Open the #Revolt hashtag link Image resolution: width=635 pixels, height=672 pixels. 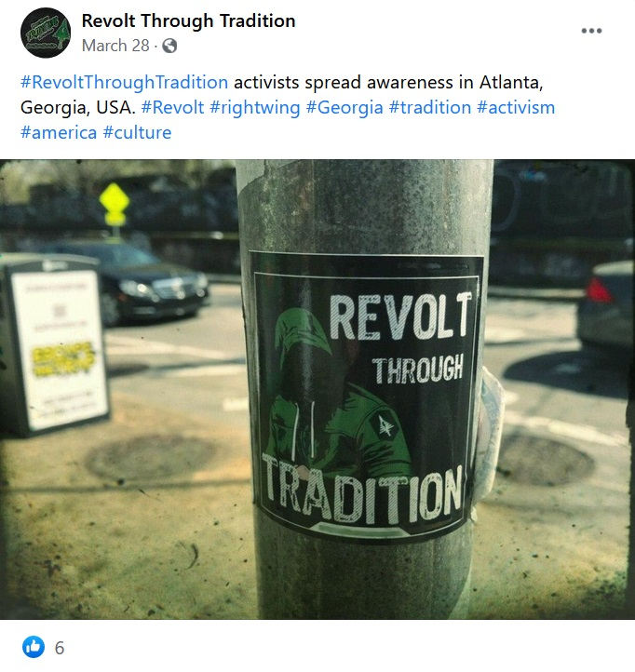pos(172,107)
